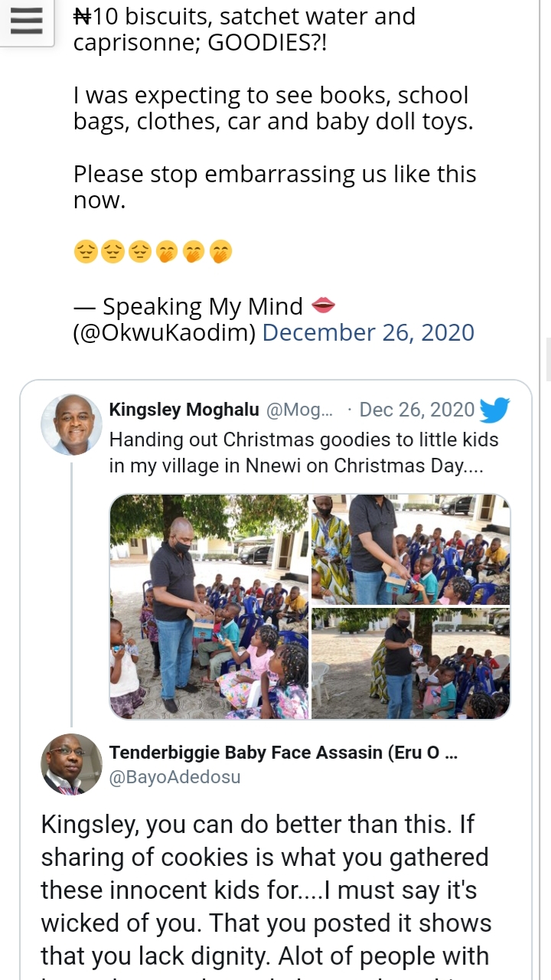Open the @OkwuKaodim profile handle
551x980 pixels.
point(165,332)
